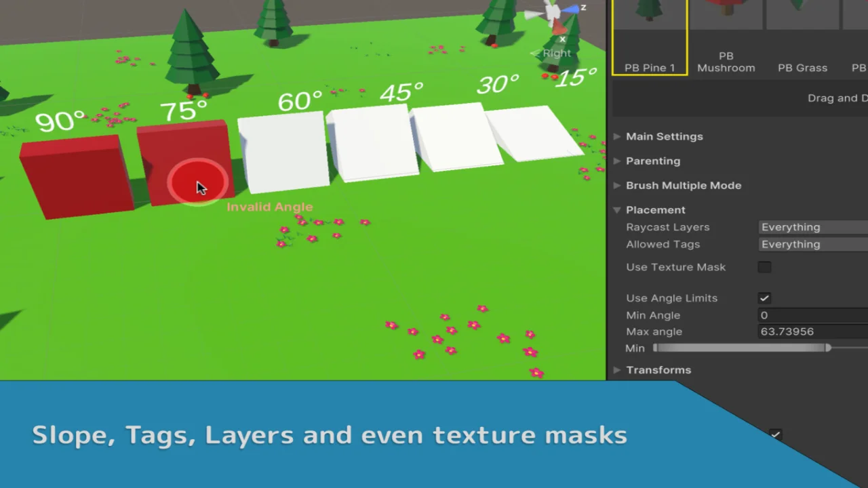This screenshot has width=868, height=488.
Task: Click the max handle of angle slider
Action: tap(828, 348)
